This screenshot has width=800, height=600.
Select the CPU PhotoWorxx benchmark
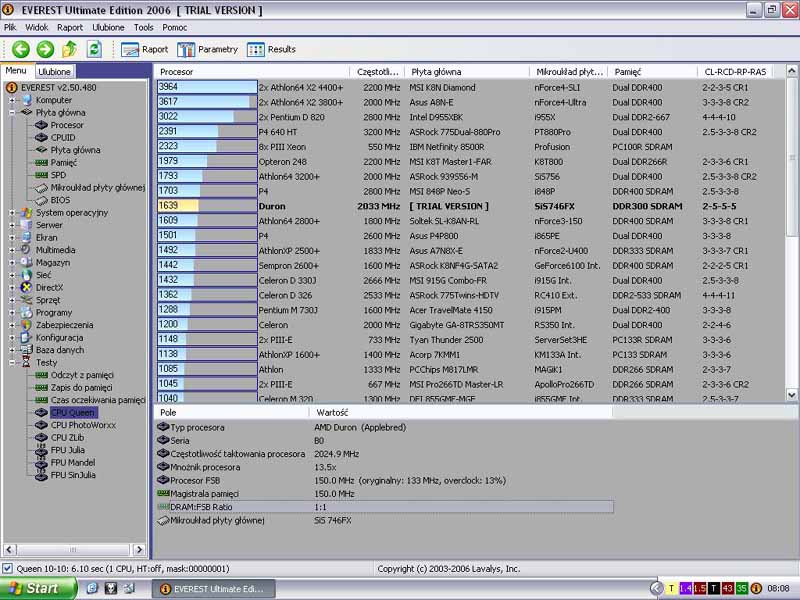[x=83, y=425]
